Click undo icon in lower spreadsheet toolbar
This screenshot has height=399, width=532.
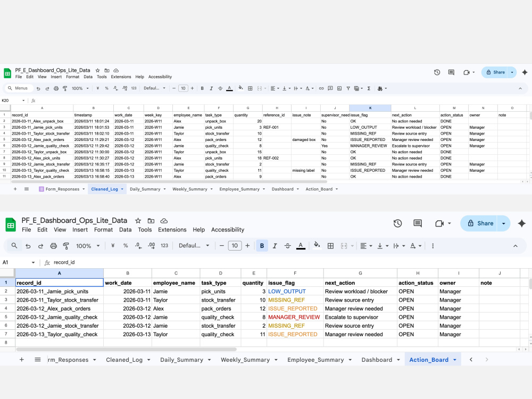click(x=28, y=246)
